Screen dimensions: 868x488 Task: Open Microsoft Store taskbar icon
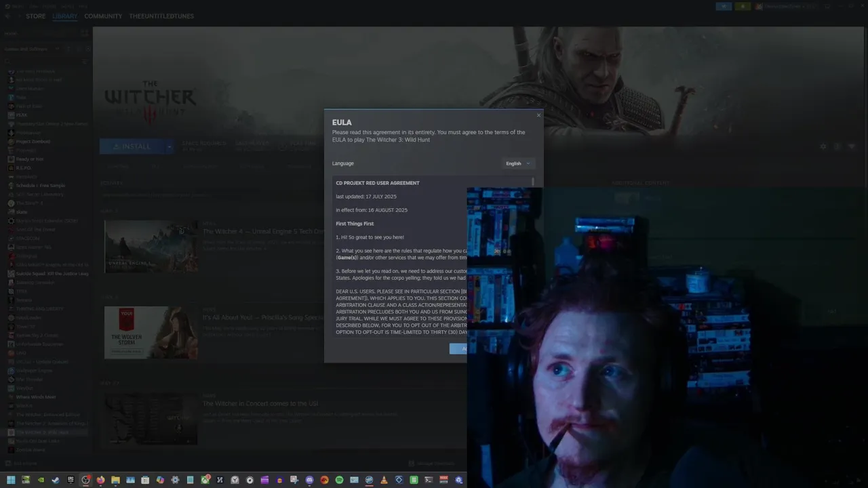click(145, 480)
